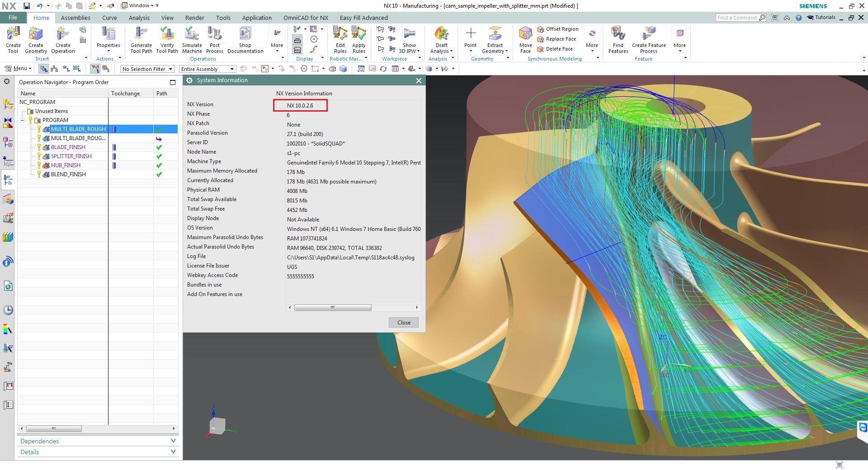The image size is (868, 470).
Task: Maximize the Operation Navigator panel
Action: click(172, 82)
